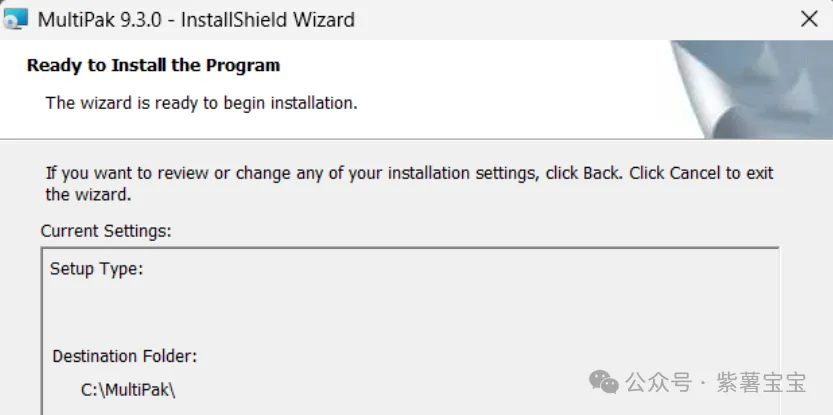Click the "Current Settings:" label
This screenshot has width=833, height=415.
[106, 231]
